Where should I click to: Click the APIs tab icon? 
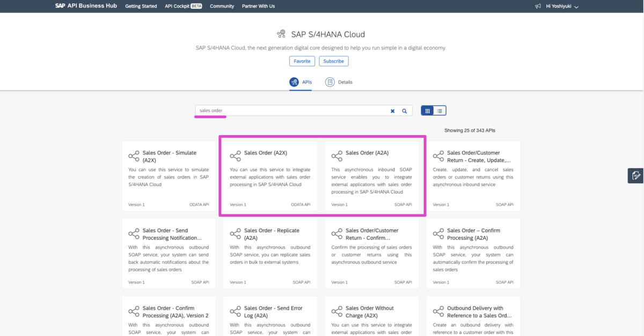(x=294, y=82)
